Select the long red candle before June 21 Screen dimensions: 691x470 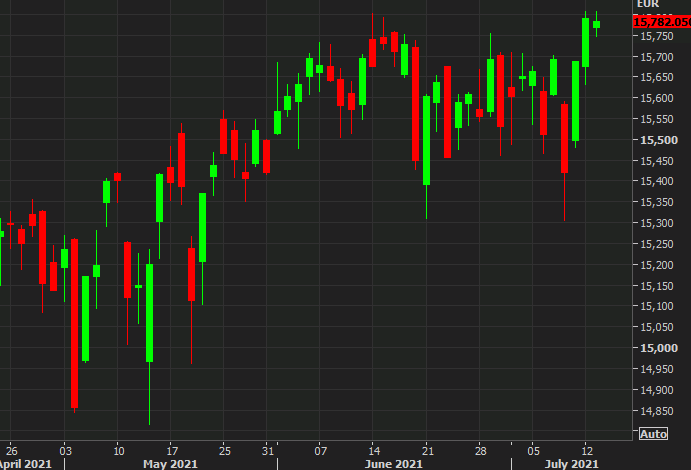(x=415, y=104)
